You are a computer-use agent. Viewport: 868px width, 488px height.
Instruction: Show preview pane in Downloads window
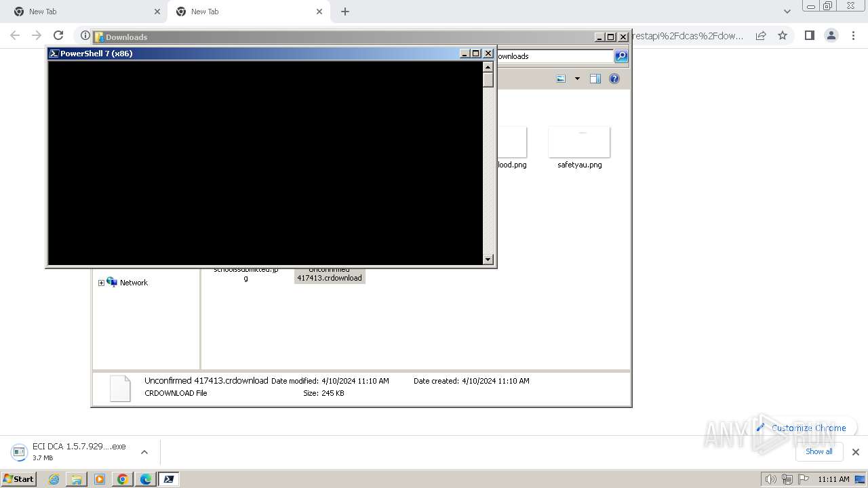click(595, 79)
